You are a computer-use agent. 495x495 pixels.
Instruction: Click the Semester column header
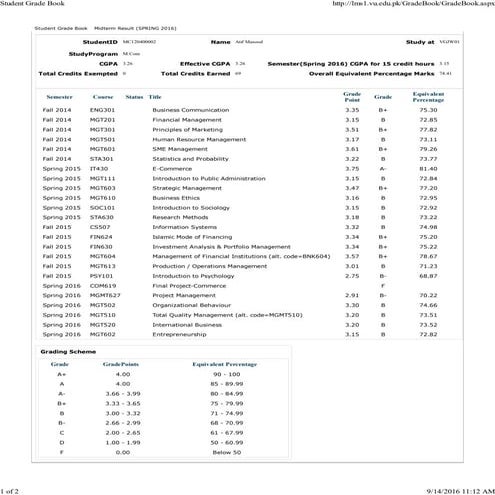[x=59, y=97]
